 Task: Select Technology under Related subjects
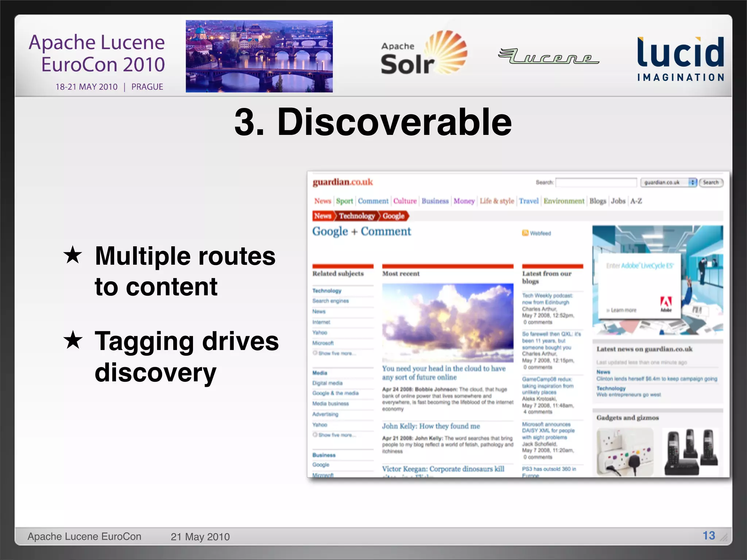[327, 291]
